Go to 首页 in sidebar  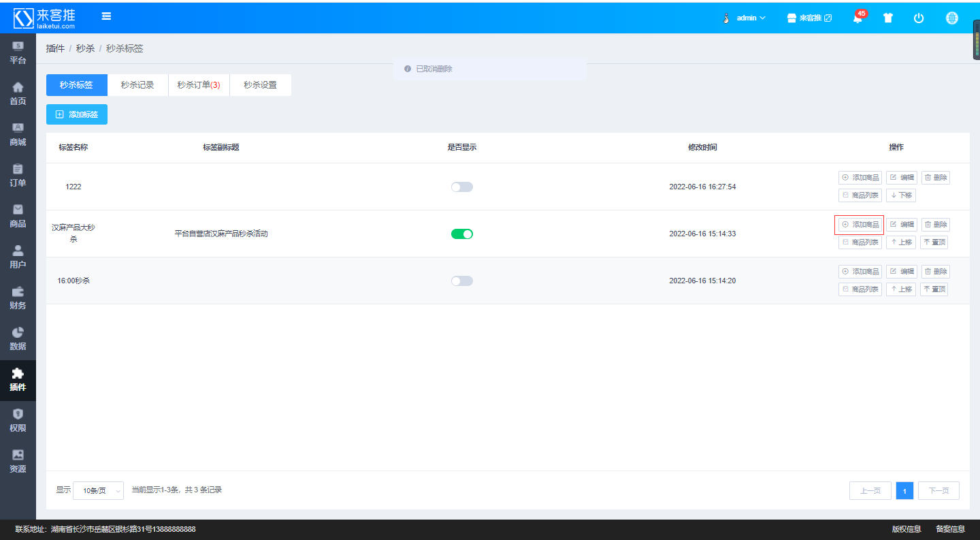point(18,94)
